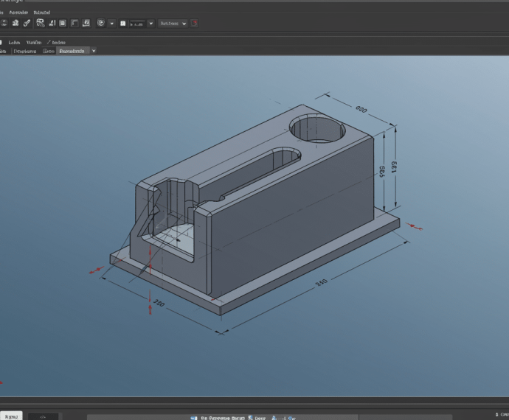Click the toolbar icon just left of the circular target icon
509x420 pixels.
coord(86,23)
